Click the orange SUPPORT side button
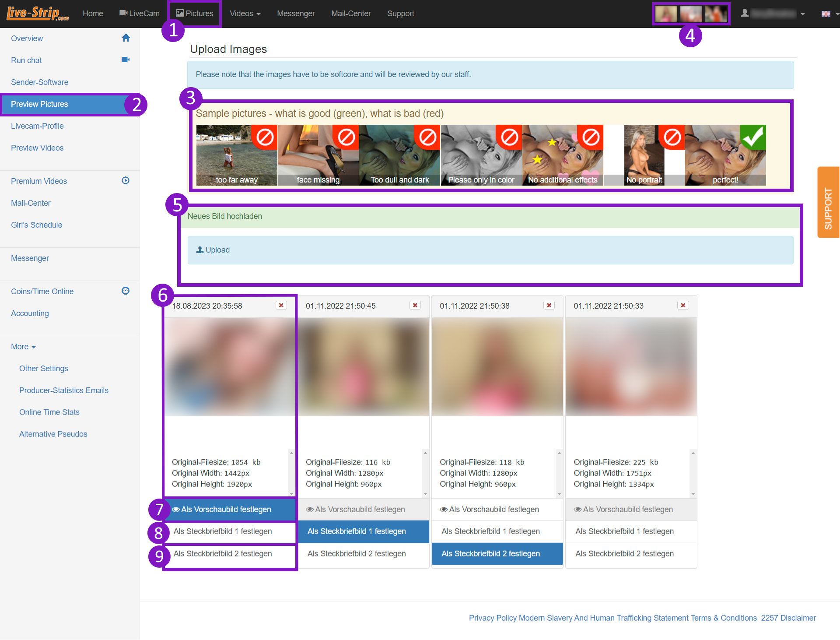The width and height of the screenshot is (840, 640). [x=828, y=202]
